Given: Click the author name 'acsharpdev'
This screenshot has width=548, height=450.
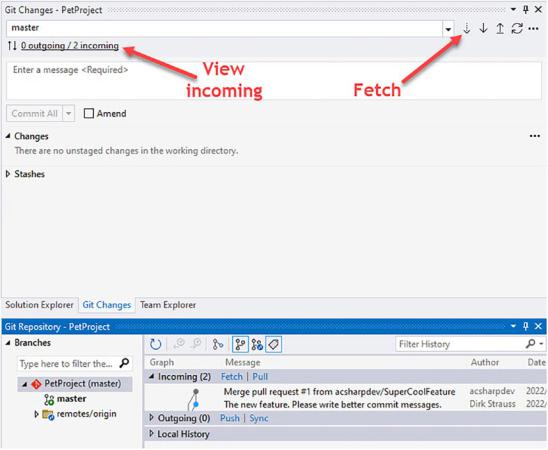Looking at the screenshot, I should (x=492, y=391).
